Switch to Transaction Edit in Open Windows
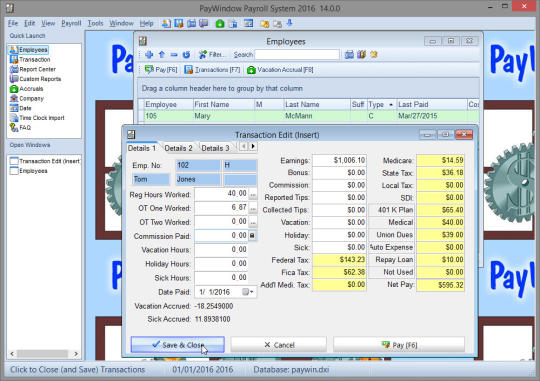This screenshot has height=381, width=540. [45, 161]
